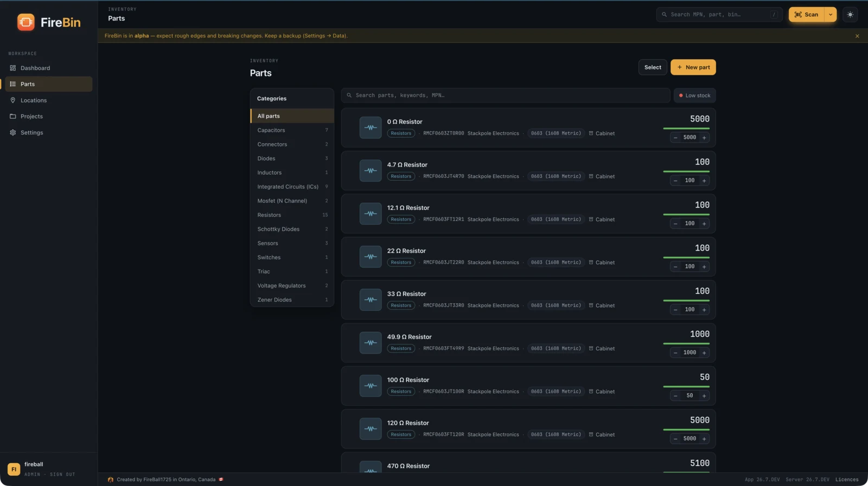Decrease quantity of 100 Ω Resistor
Screen dimensions: 868x486
click(x=675, y=395)
